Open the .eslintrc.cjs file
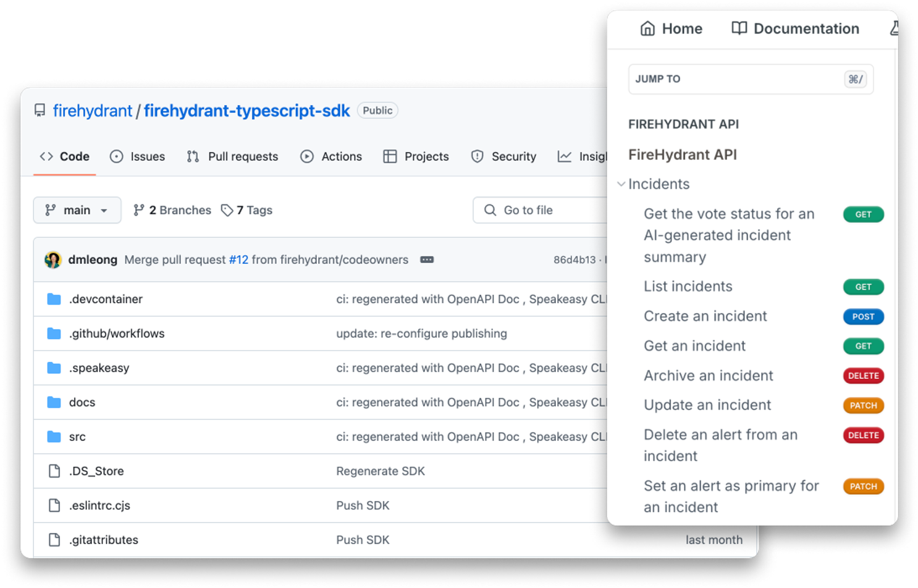Screen dimensions: 918x588 coord(99,506)
